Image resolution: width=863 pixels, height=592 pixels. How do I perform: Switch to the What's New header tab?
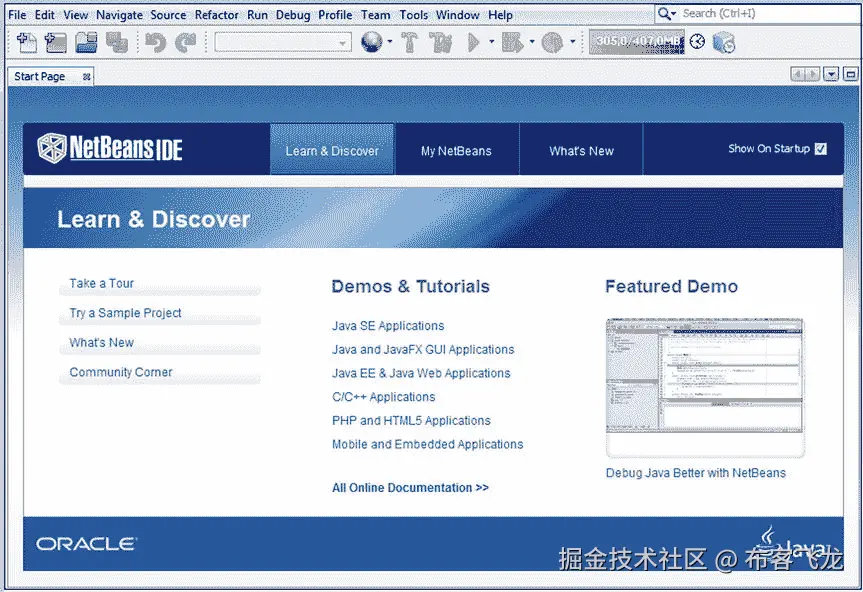(581, 150)
